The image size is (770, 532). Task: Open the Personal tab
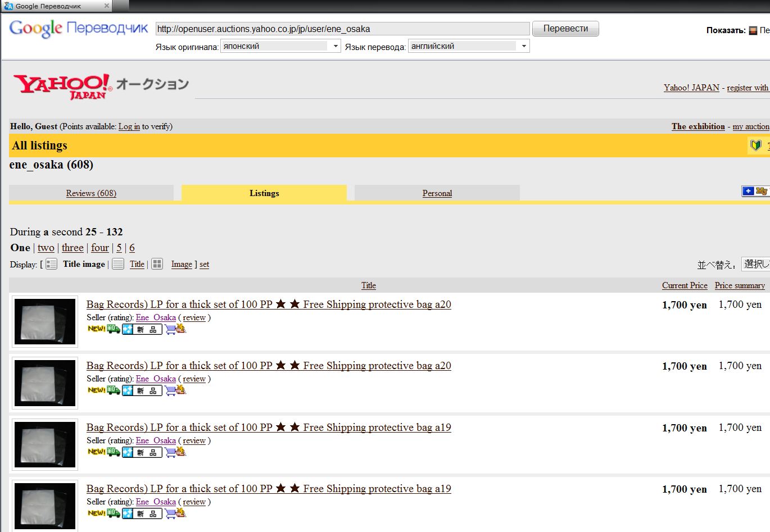click(x=437, y=193)
